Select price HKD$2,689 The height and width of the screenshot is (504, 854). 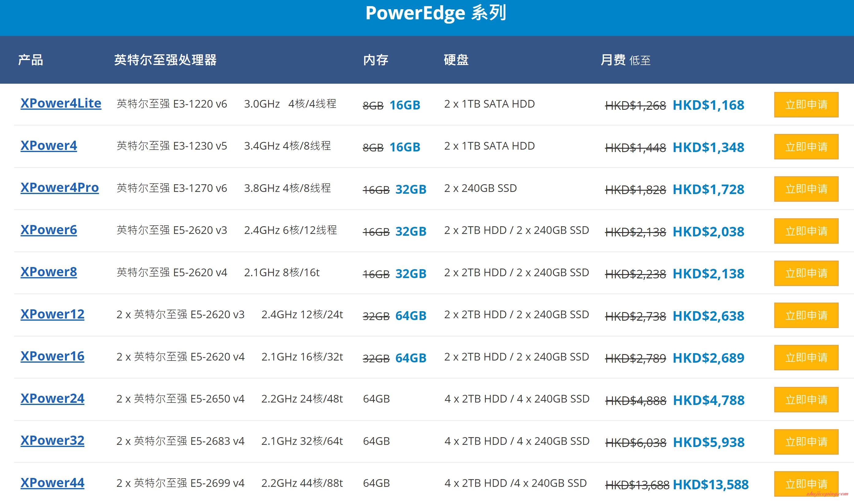[x=709, y=358]
